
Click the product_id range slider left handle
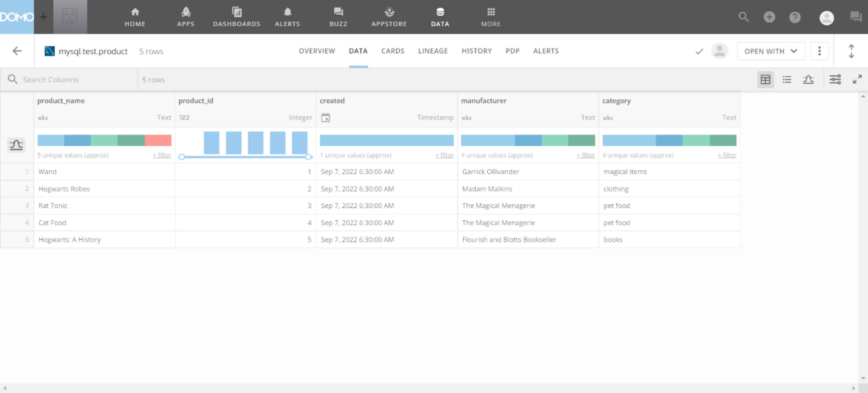(182, 157)
